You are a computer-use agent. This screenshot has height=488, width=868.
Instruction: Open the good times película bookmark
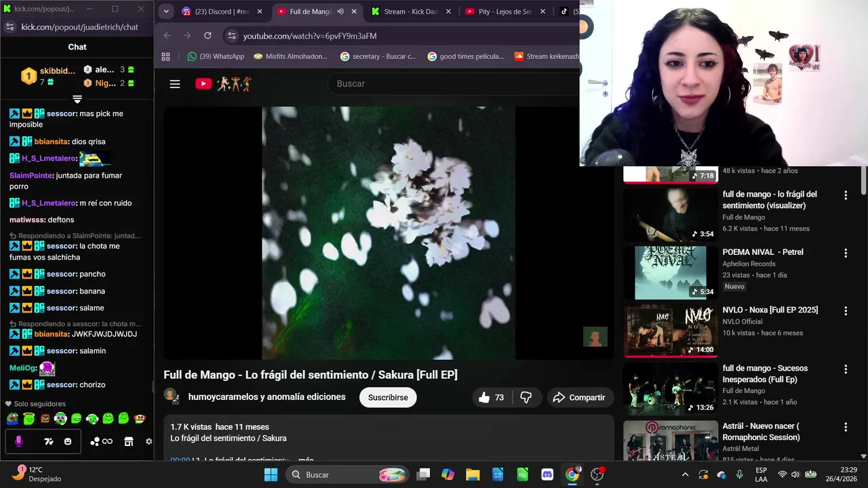pyautogui.click(x=466, y=56)
